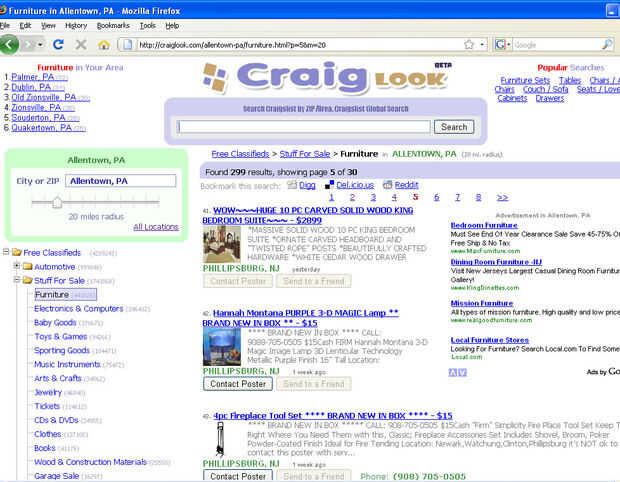Select Baby Goods category
This screenshot has height=482, width=620.
pyautogui.click(x=55, y=323)
